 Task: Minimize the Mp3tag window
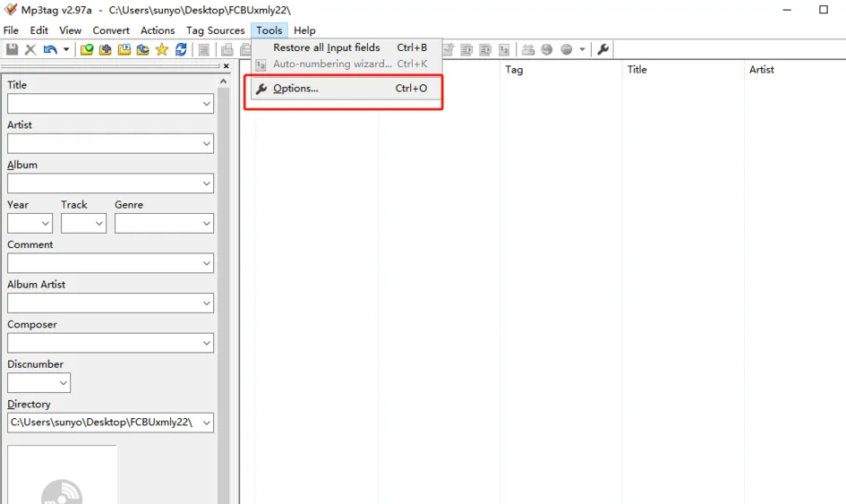point(787,10)
